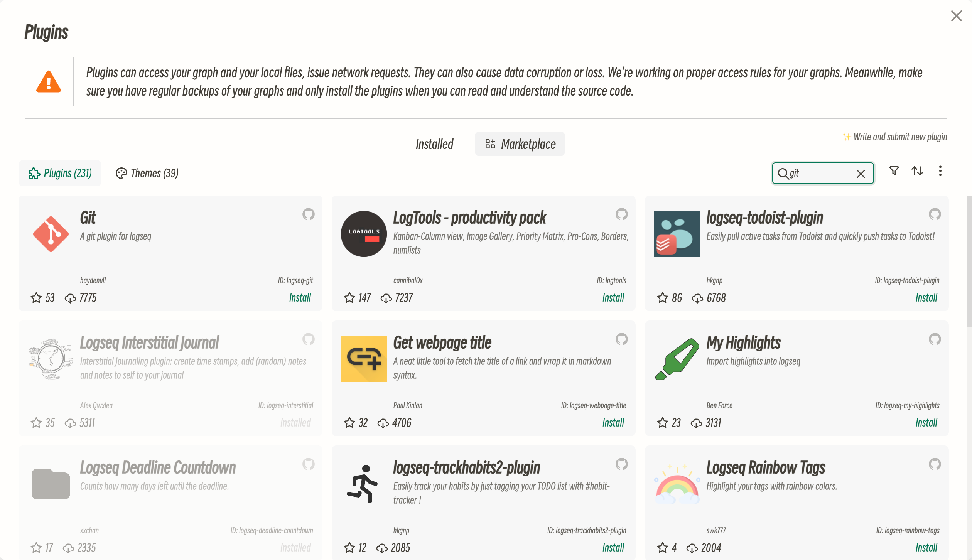Open the three-dot overflow menu
This screenshot has width=972, height=560.
(940, 171)
